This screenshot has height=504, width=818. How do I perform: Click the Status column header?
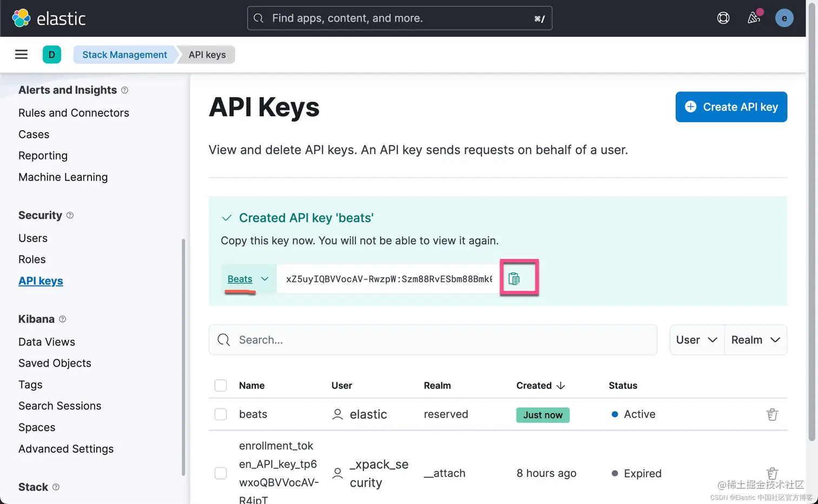click(623, 386)
